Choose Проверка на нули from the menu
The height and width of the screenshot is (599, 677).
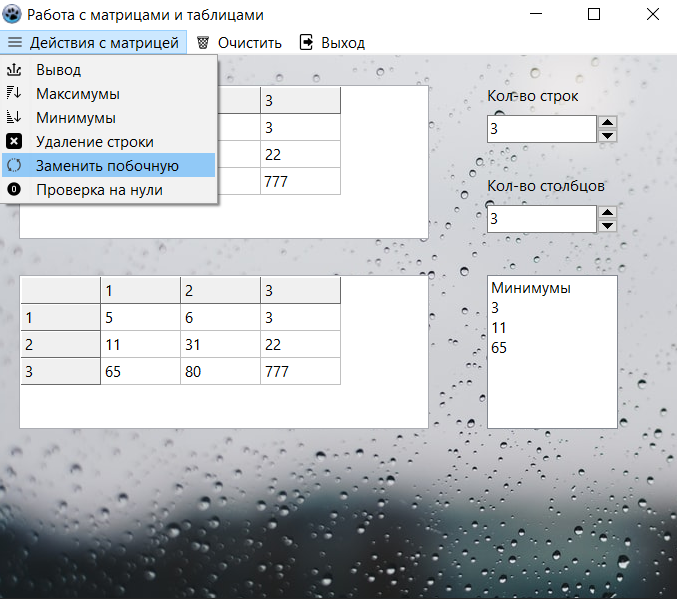point(108,190)
